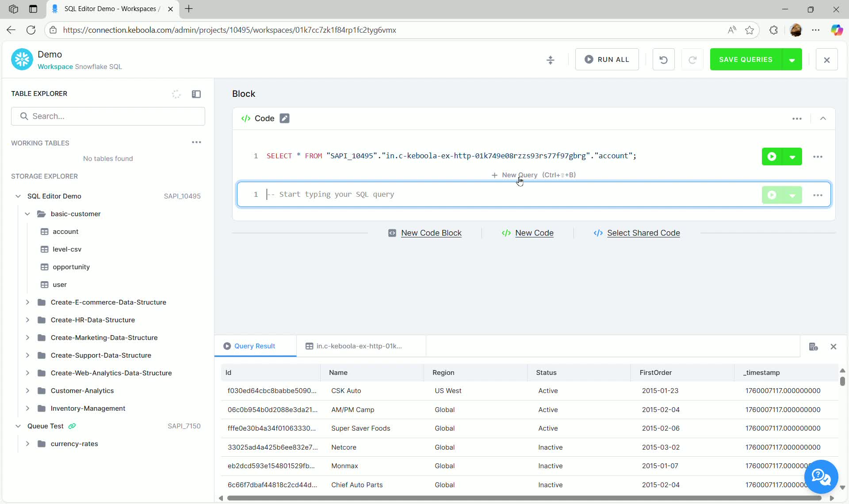Open table info icon in results panel
The height and width of the screenshot is (504, 849).
pyautogui.click(x=814, y=347)
